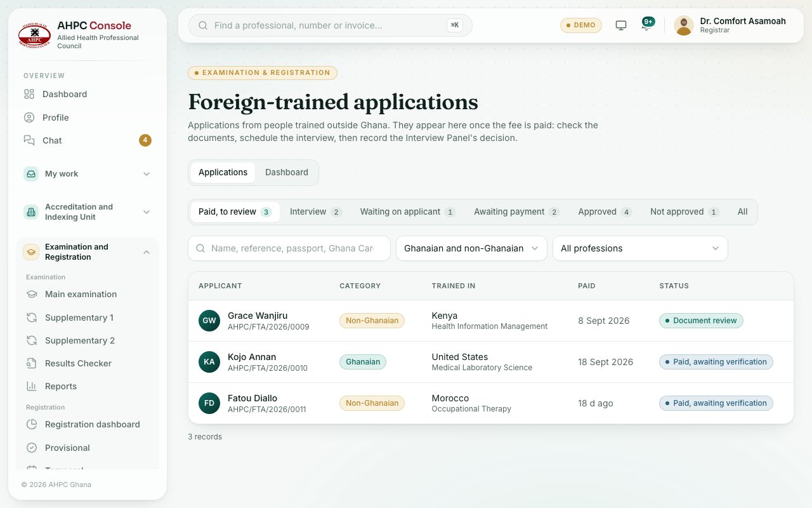Click Dr. Comfort Asamoah's avatar

(684, 25)
